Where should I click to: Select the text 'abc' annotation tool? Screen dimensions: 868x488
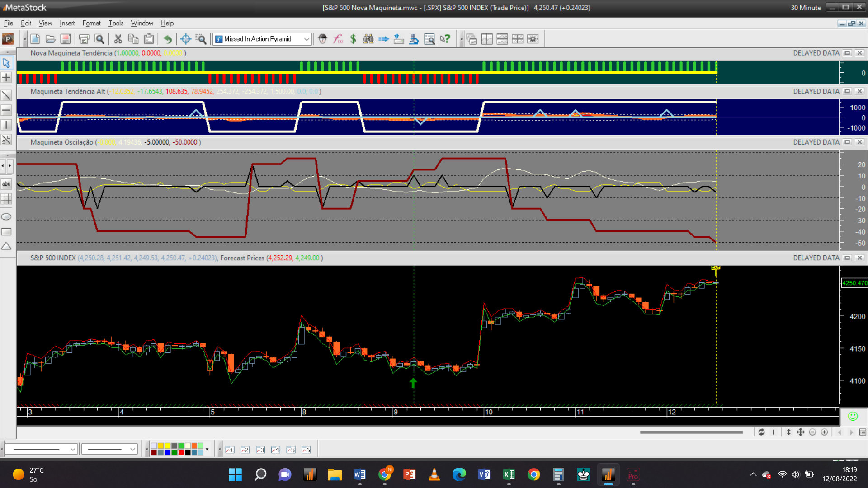click(x=6, y=184)
